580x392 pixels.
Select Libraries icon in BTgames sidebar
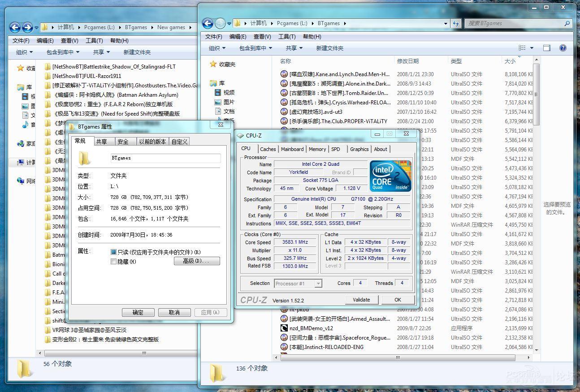pyautogui.click(x=213, y=83)
